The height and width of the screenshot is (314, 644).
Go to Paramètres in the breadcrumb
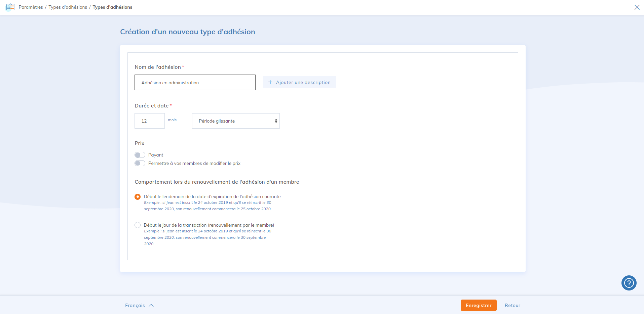pos(31,7)
